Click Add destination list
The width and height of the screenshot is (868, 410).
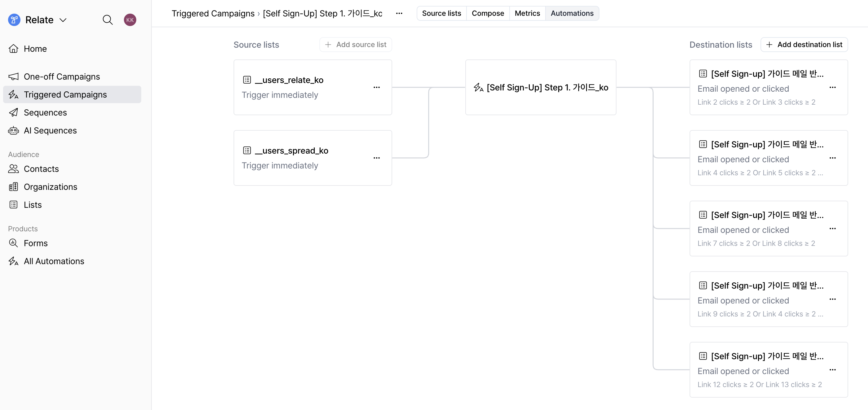(804, 44)
